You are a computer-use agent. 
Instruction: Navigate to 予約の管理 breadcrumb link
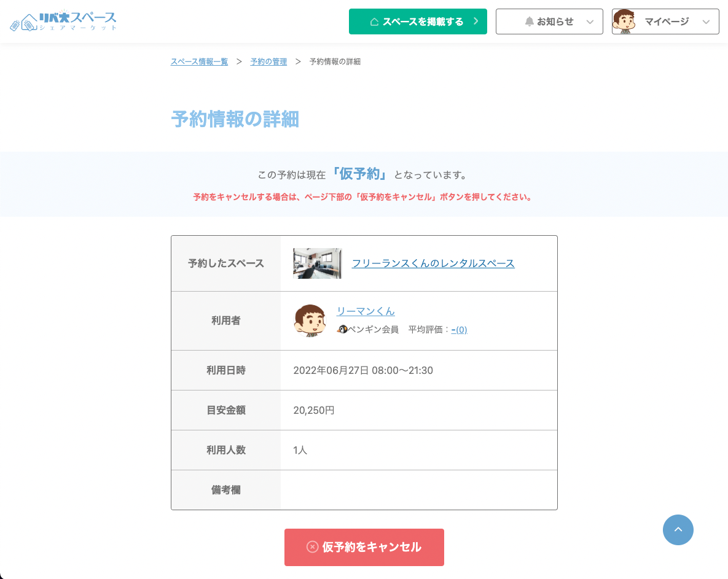pyautogui.click(x=268, y=62)
